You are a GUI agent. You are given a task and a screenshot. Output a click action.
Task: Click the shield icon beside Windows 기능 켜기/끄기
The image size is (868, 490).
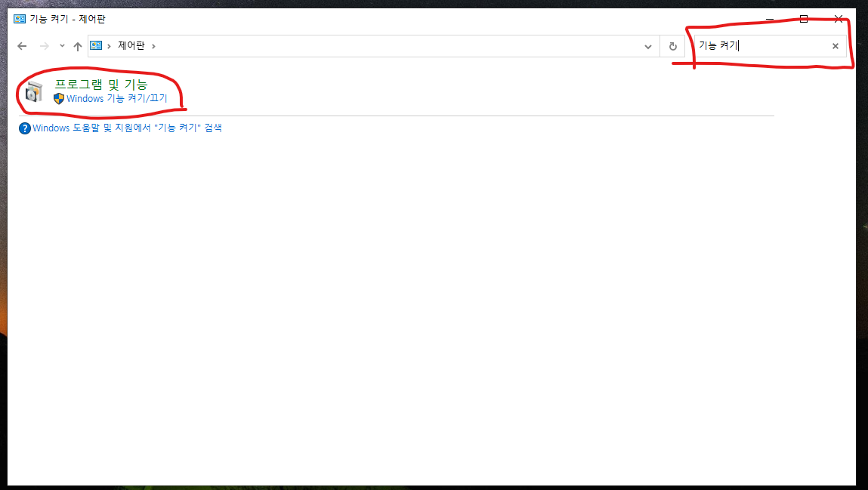click(59, 98)
